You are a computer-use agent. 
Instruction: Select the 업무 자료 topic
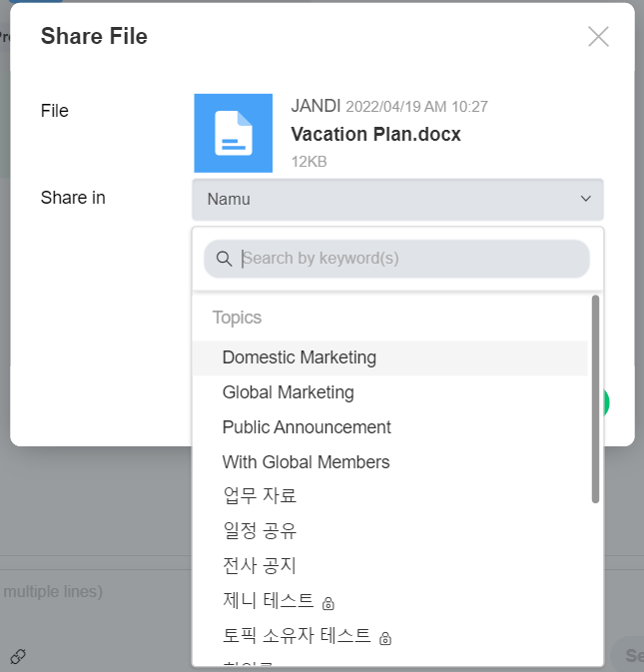[x=260, y=496]
